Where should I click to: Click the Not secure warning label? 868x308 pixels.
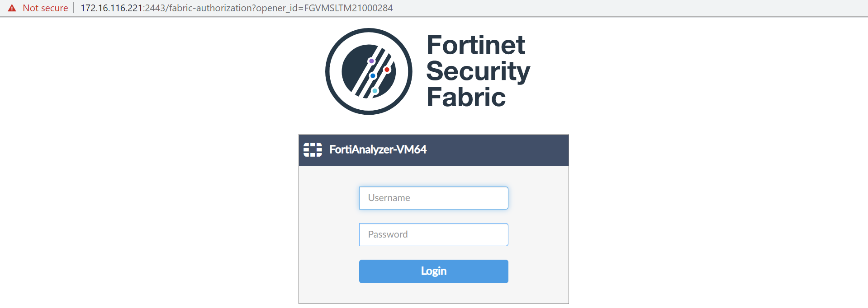45,8
